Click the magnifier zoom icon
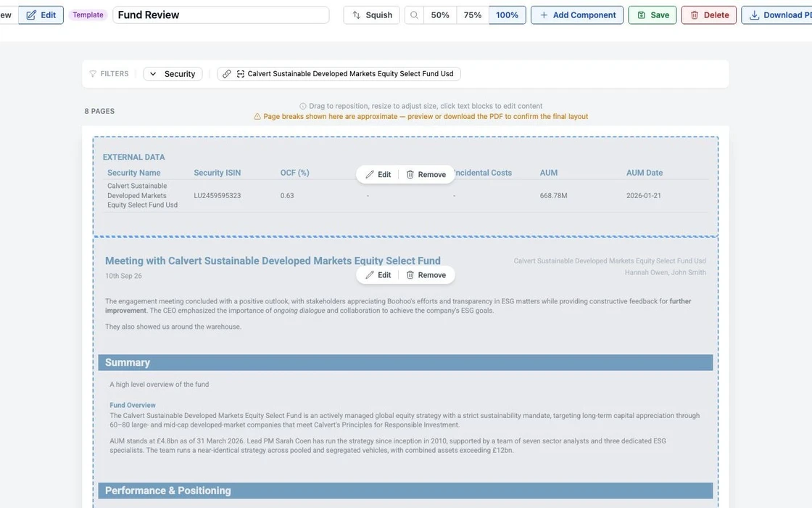 (x=414, y=15)
